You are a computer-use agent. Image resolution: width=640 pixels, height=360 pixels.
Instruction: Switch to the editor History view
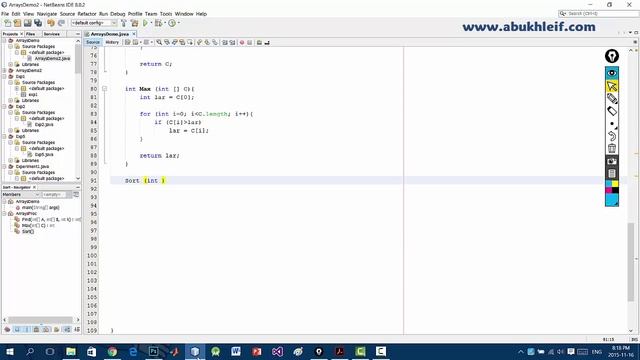point(112,42)
